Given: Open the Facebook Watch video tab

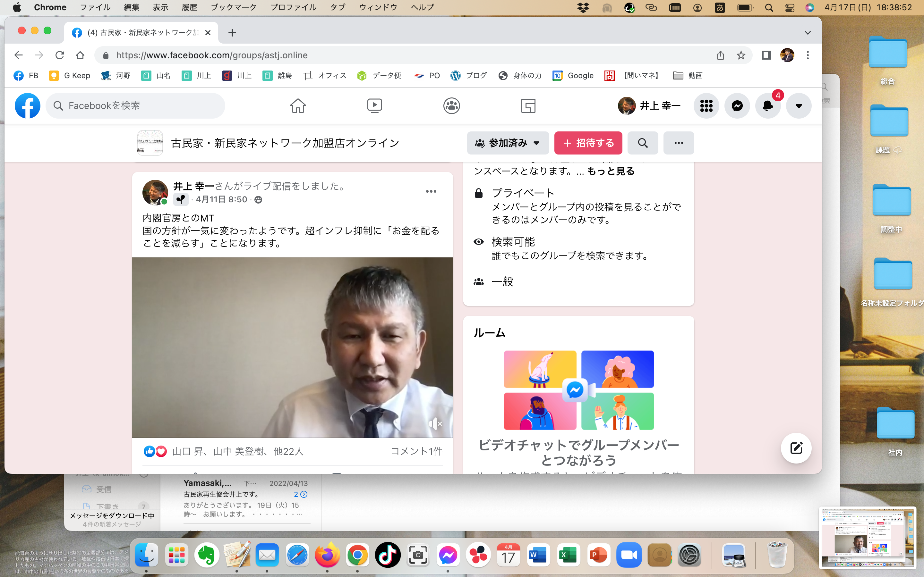Looking at the screenshot, I should point(374,106).
